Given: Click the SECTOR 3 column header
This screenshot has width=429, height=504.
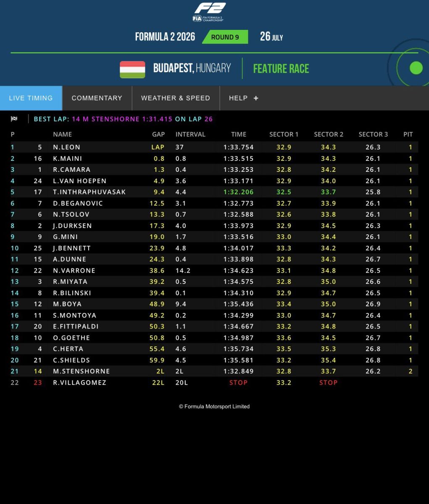Looking at the screenshot, I should coord(373,134).
